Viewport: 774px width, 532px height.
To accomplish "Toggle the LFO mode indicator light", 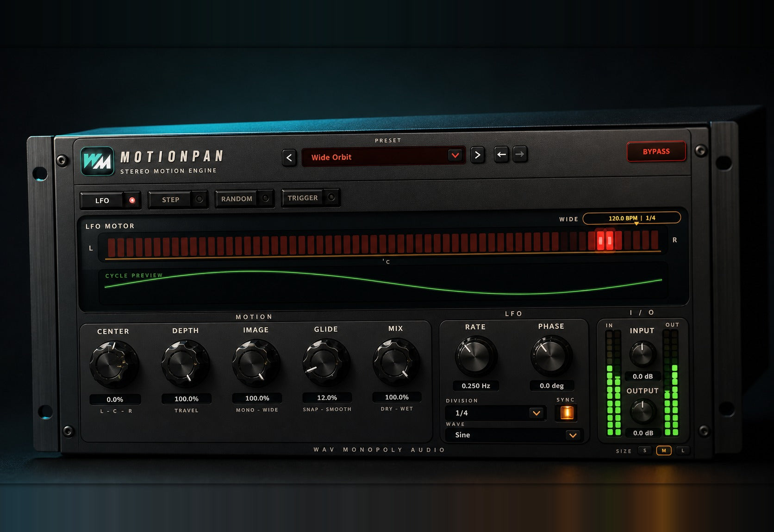I will [132, 200].
